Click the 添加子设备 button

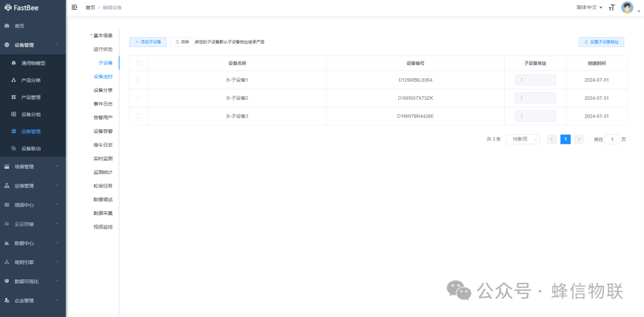(x=148, y=42)
